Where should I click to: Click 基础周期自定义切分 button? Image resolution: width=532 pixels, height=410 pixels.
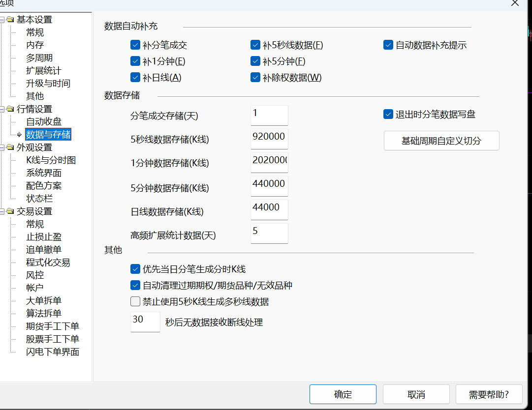click(441, 141)
